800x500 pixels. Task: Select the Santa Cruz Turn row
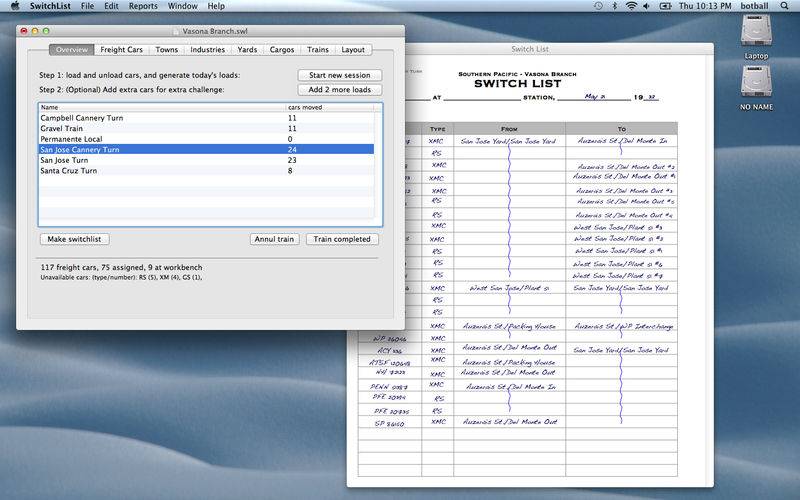207,171
